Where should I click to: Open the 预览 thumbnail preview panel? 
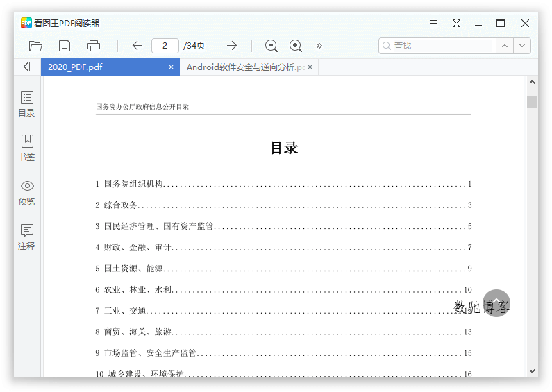(27, 192)
